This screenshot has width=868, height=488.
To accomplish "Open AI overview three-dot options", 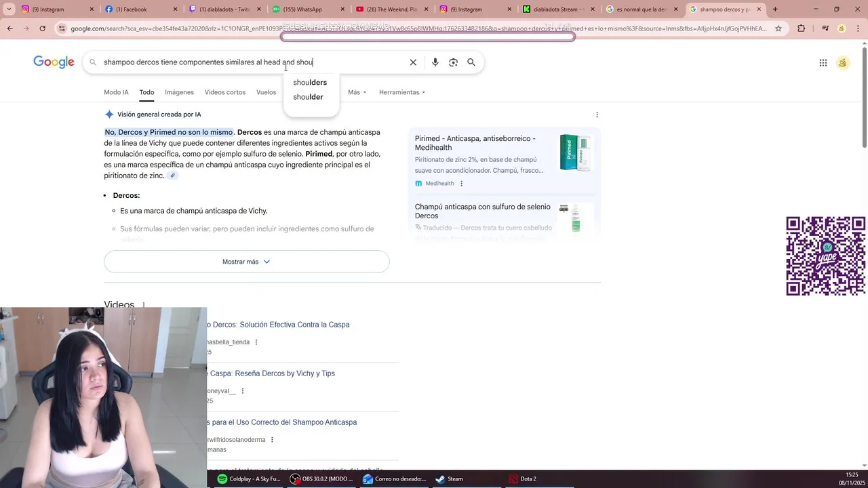I will 597,115.
